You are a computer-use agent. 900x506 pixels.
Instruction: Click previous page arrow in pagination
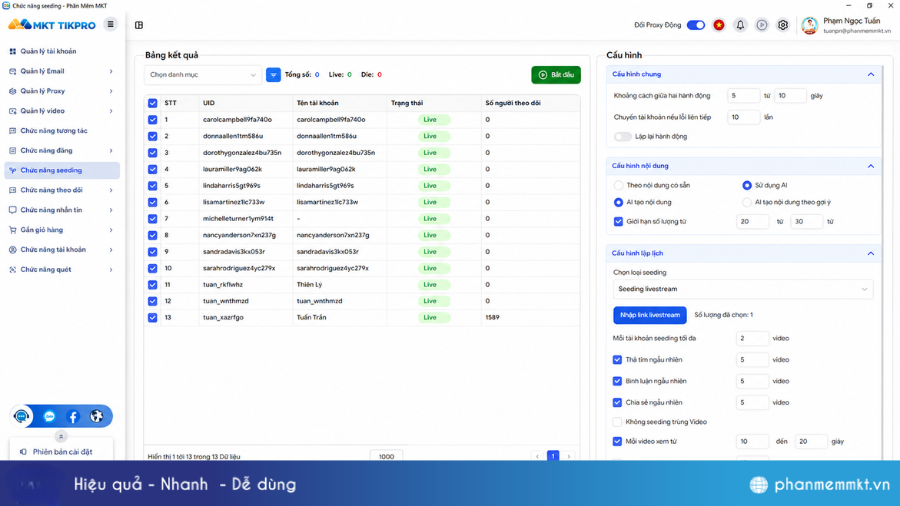coord(537,457)
